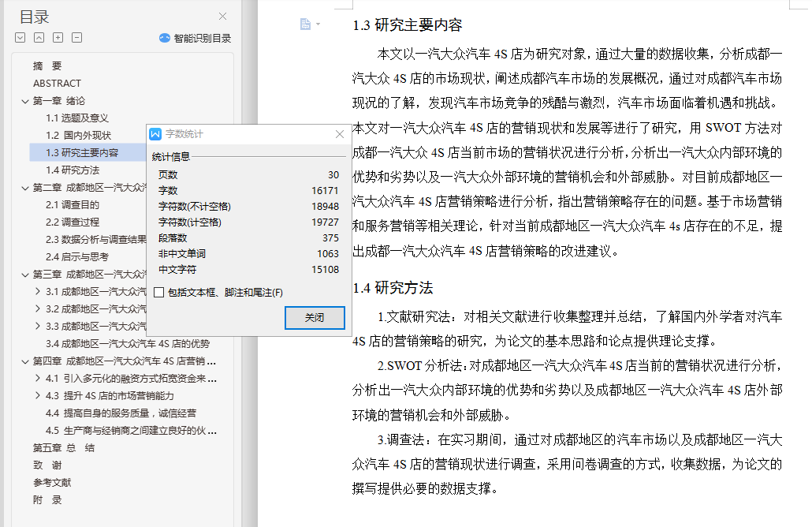Click heading 1.4 研究方法 in document
Image resolution: width=812 pixels, height=527 pixels.
[393, 288]
